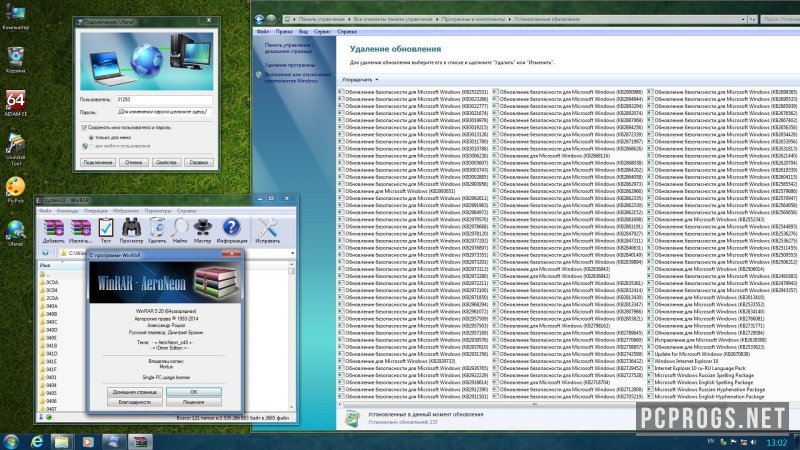Click Справка button in Ufanet dialog
Image resolution: width=800 pixels, height=450 pixels.
(x=198, y=162)
